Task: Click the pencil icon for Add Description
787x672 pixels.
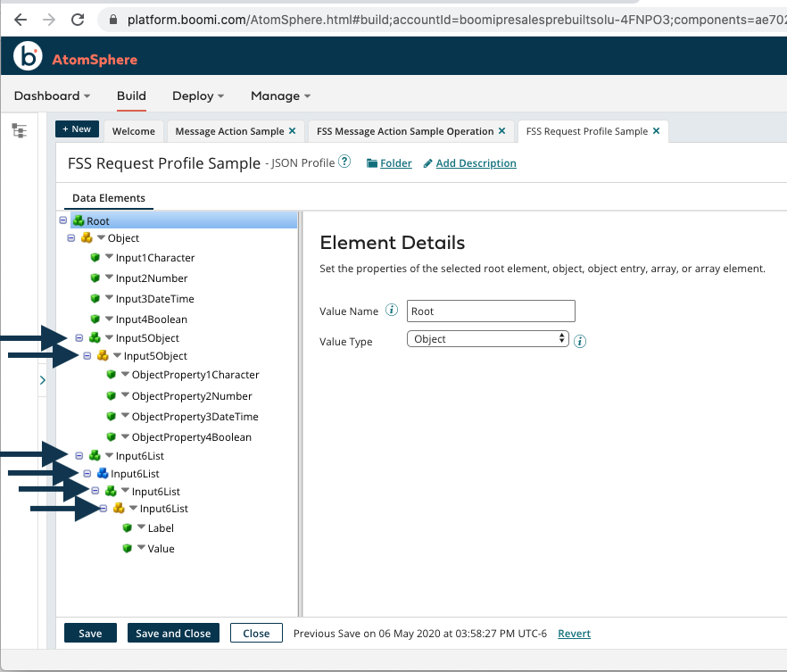Action: tap(427, 163)
